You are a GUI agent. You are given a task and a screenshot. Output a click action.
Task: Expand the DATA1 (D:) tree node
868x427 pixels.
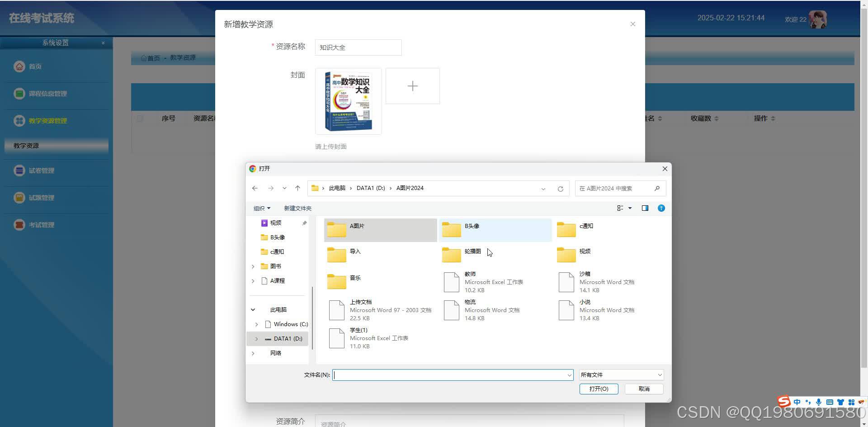pos(256,339)
